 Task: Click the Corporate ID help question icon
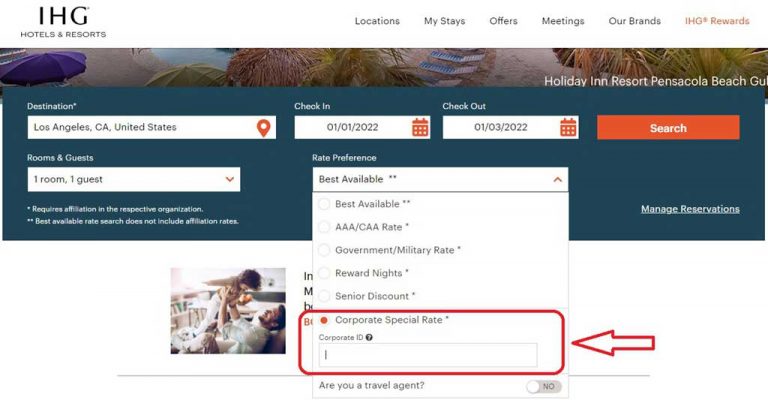[370, 338]
